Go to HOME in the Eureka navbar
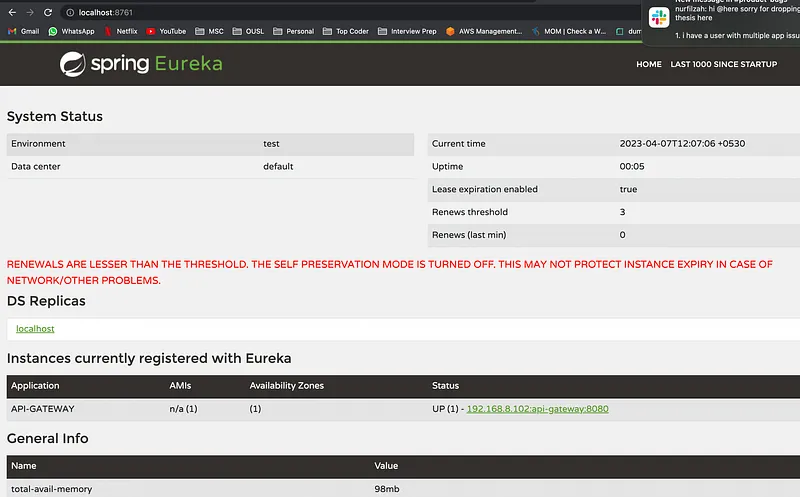800x497 pixels. click(648, 64)
